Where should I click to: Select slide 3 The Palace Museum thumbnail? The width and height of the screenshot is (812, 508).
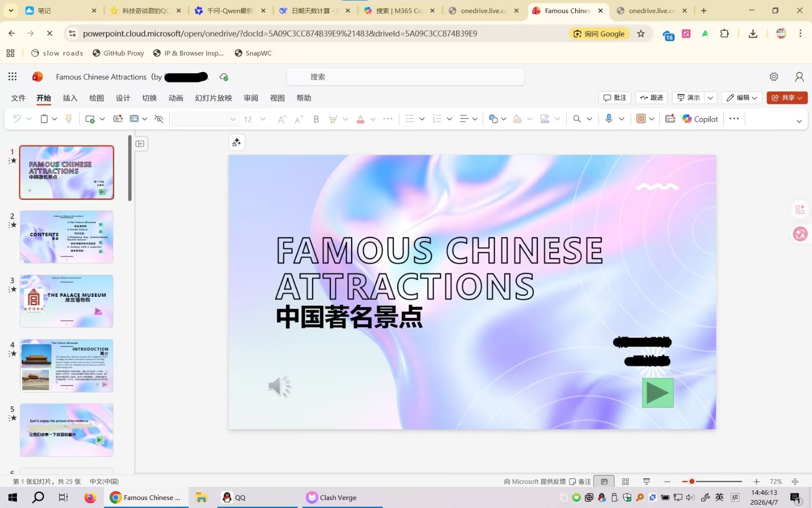67,301
